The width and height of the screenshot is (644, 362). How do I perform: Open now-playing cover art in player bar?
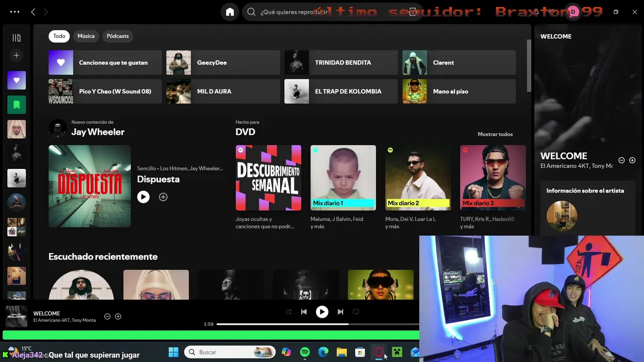16,317
